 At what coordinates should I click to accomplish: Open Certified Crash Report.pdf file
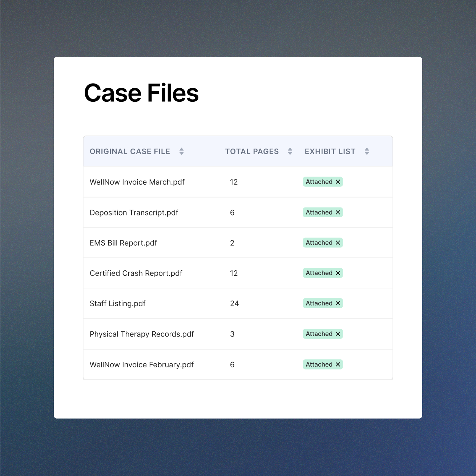tap(136, 273)
